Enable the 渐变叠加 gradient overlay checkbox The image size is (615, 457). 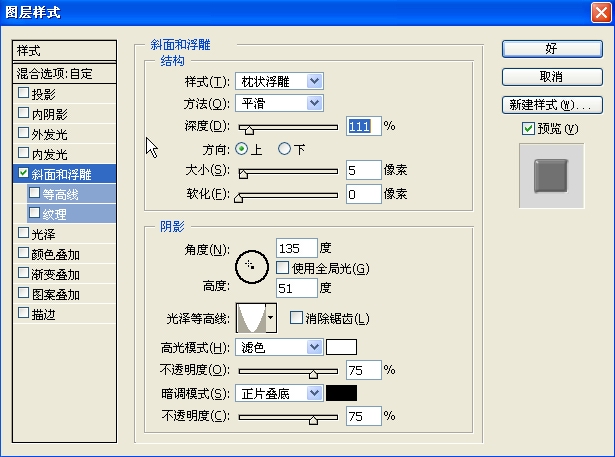(x=24, y=273)
